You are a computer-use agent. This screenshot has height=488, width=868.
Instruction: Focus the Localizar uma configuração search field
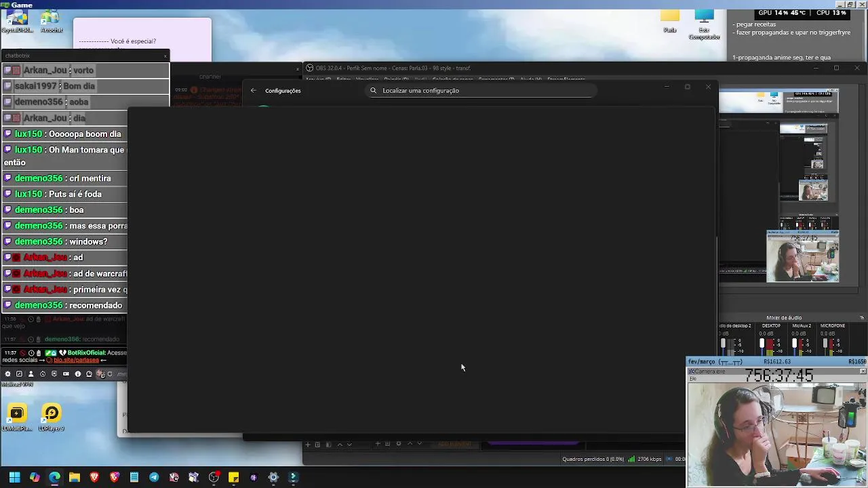pyautogui.click(x=481, y=91)
